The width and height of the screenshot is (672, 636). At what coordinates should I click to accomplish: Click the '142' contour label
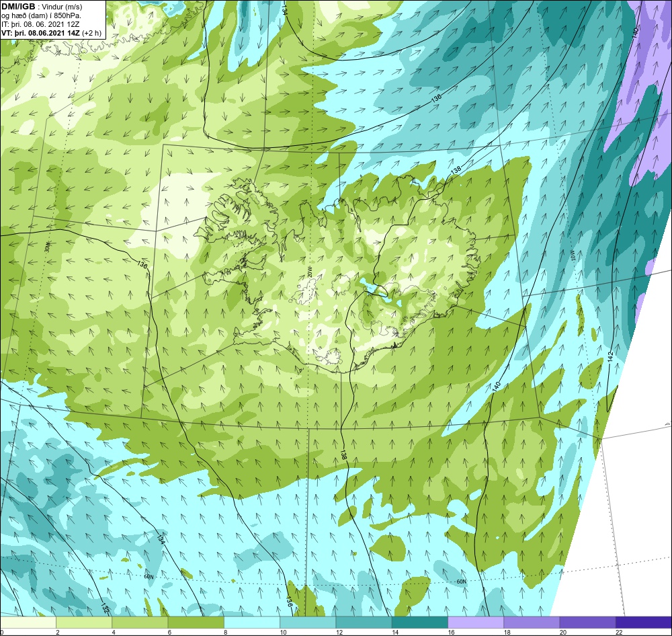tap(611, 356)
